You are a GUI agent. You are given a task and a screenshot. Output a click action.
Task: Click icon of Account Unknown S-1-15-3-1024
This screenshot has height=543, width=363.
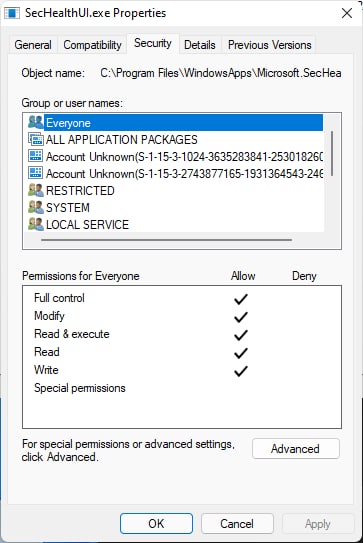[x=36, y=157]
